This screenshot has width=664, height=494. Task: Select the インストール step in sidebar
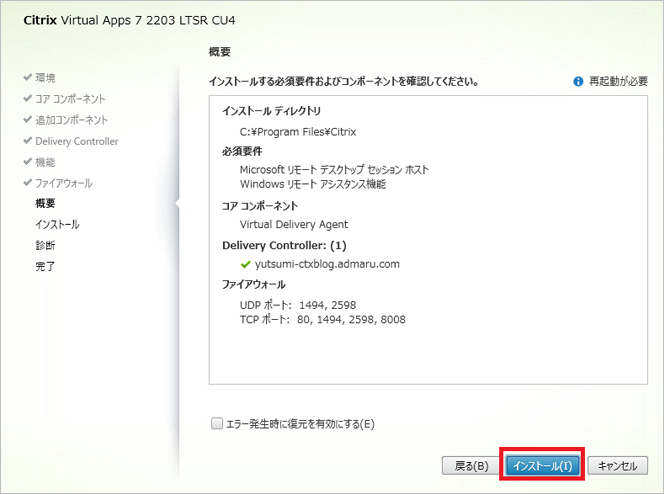(57, 224)
